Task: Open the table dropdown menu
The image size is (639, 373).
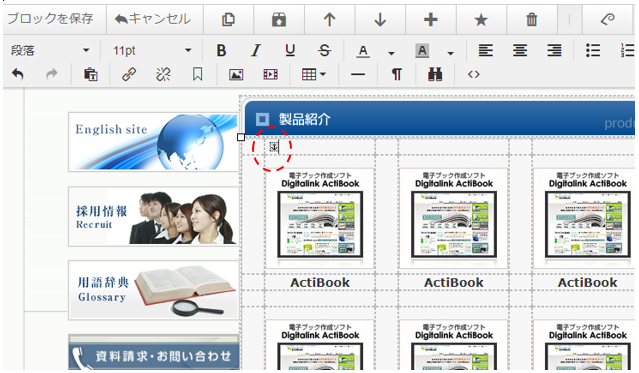Action: (313, 74)
